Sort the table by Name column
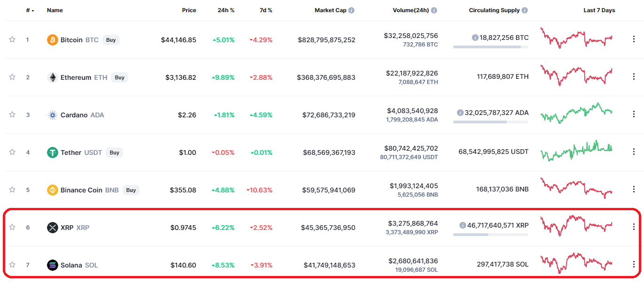The width and height of the screenshot is (644, 283). pos(55,10)
